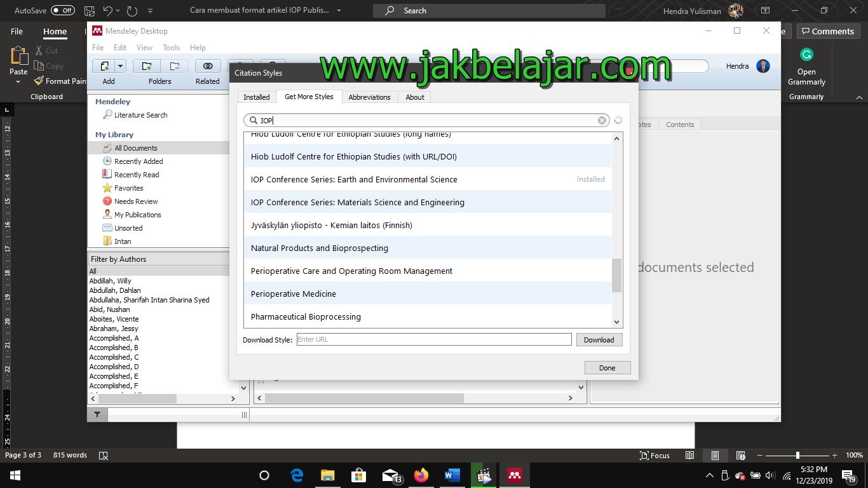Collapse the Word ribbon with the chevron
868x488 pixels.
(859, 97)
